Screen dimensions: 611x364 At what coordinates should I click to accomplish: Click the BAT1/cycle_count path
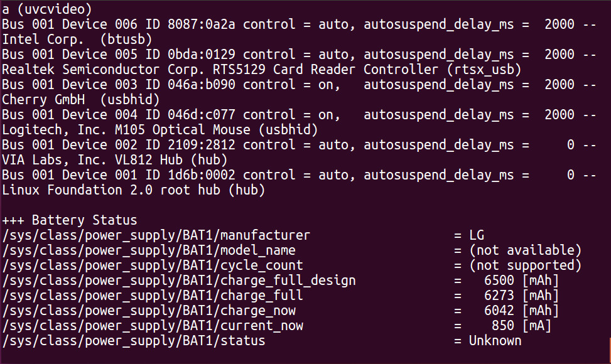pyautogui.click(x=153, y=265)
